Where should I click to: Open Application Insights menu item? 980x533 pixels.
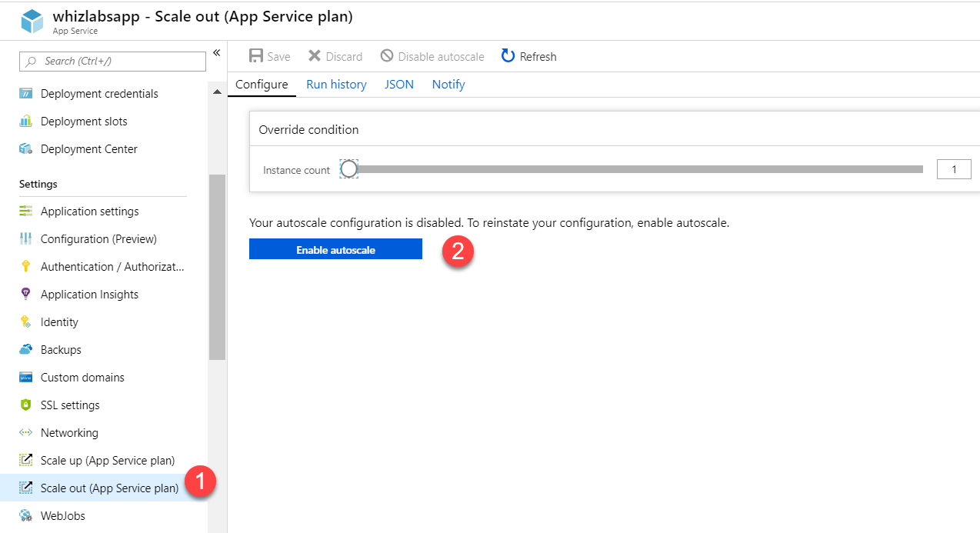90,295
